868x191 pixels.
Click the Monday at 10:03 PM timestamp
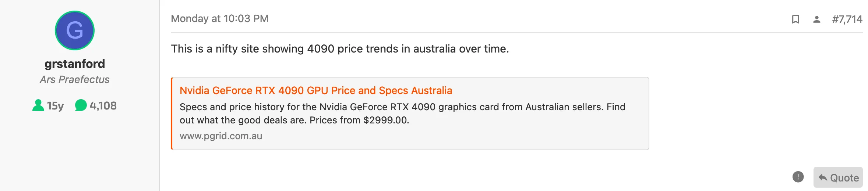click(220, 19)
